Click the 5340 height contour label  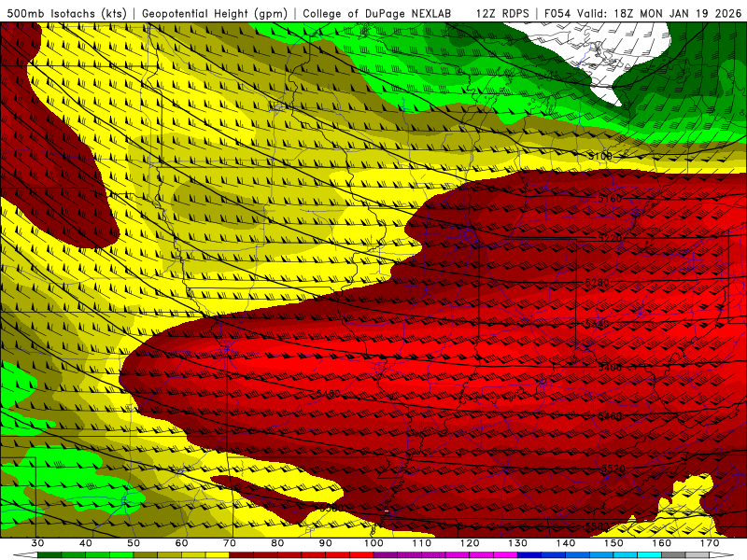tap(597, 324)
